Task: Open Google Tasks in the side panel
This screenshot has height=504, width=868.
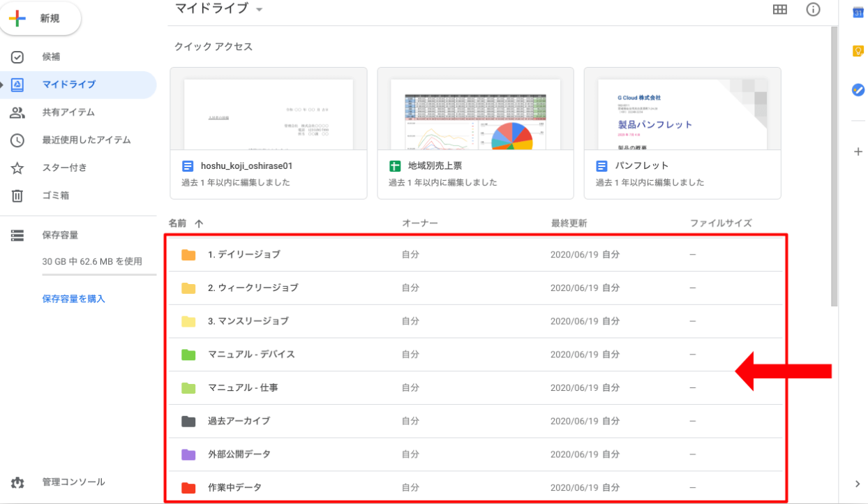Action: 858,89
